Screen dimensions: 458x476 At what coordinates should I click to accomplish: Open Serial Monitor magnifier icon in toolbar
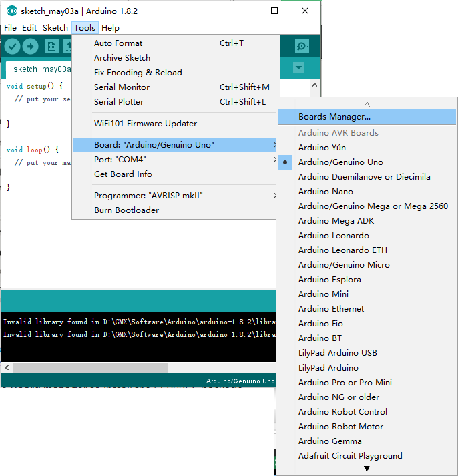tap(302, 47)
